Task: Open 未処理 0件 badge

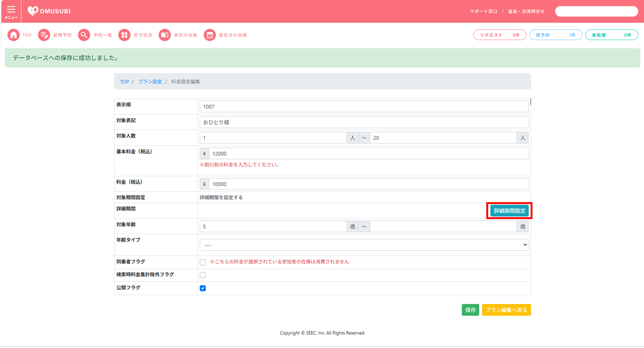Action: pos(611,35)
